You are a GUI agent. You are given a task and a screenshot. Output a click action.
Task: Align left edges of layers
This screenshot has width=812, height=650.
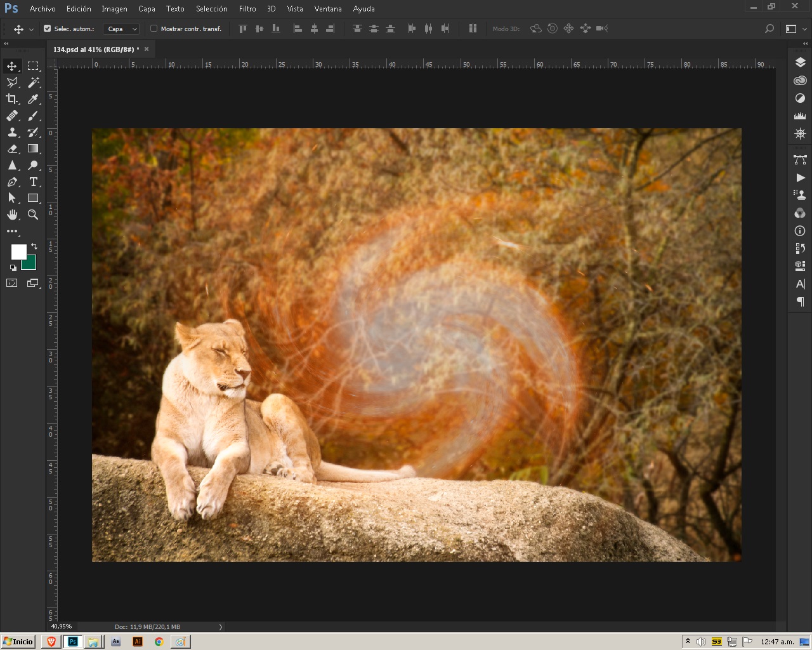click(298, 29)
